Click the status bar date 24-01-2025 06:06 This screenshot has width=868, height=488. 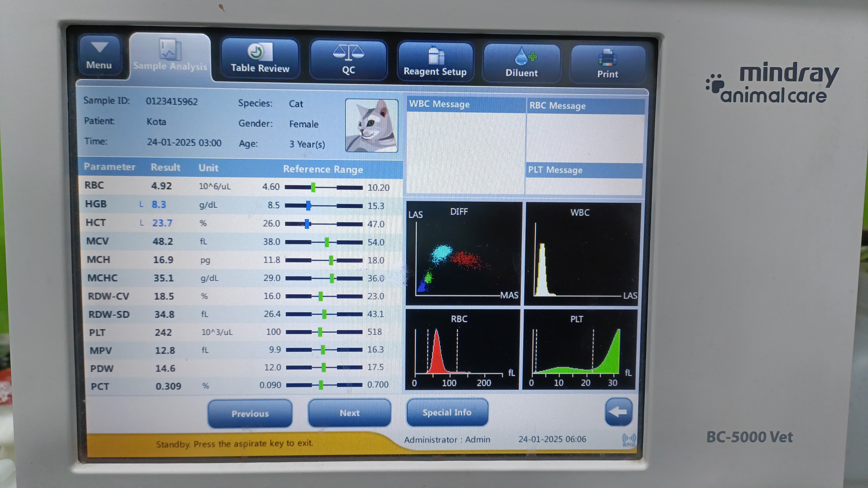(x=552, y=439)
